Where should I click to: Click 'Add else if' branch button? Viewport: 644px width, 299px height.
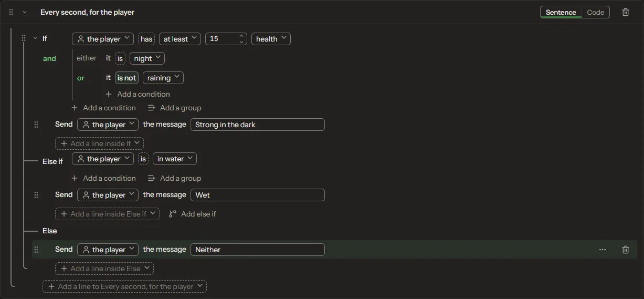pyautogui.click(x=193, y=214)
